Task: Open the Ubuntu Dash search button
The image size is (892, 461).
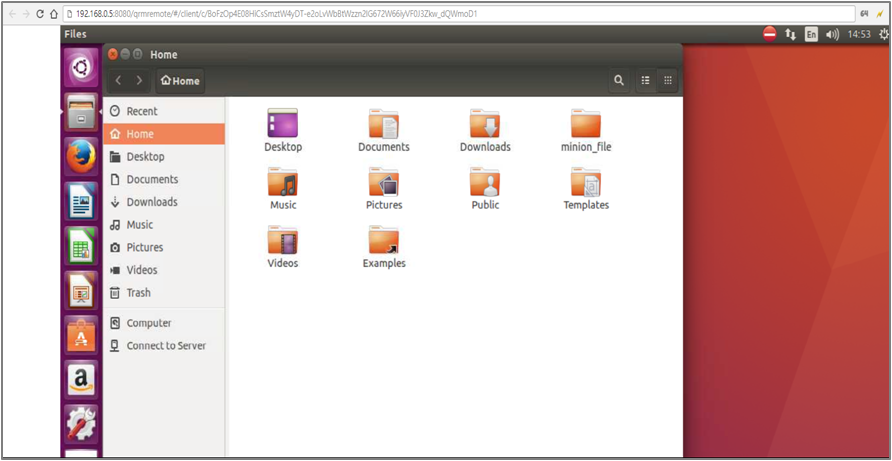Action: click(x=81, y=68)
